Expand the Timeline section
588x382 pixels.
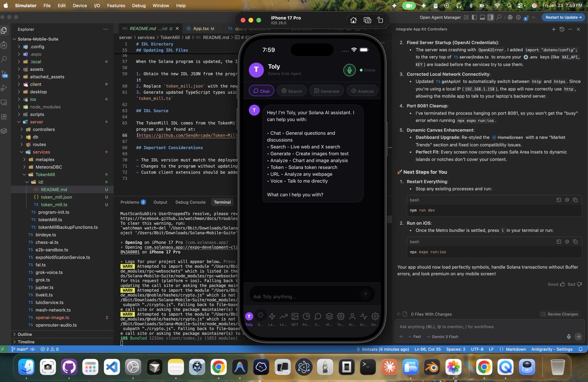26,342
